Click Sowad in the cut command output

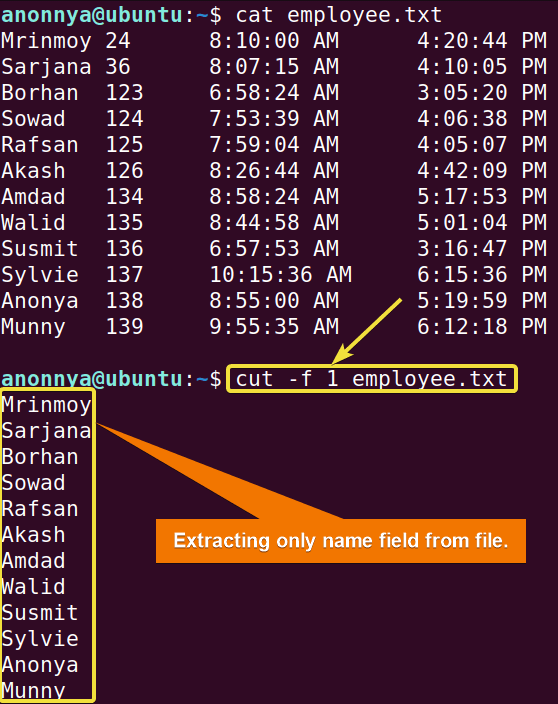click(x=33, y=484)
